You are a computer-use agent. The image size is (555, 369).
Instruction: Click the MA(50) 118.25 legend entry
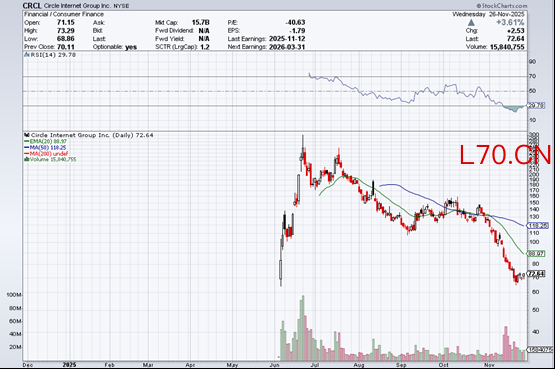(x=48, y=148)
